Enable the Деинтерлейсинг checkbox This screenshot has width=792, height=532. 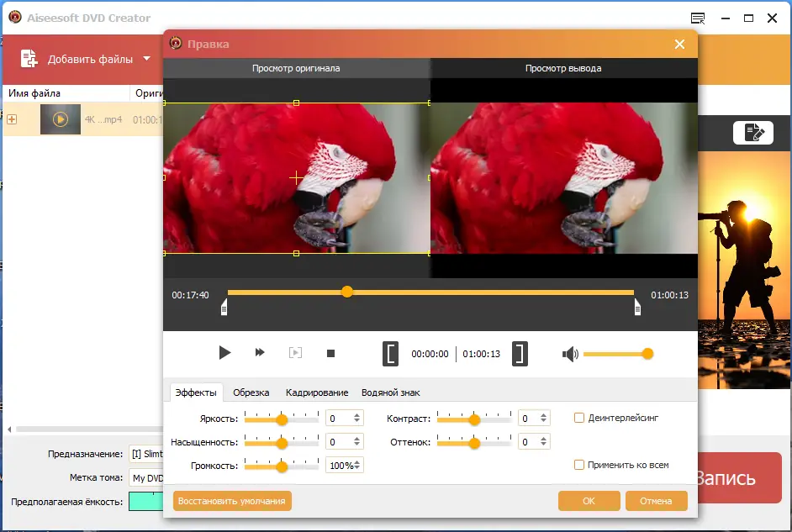tap(579, 418)
